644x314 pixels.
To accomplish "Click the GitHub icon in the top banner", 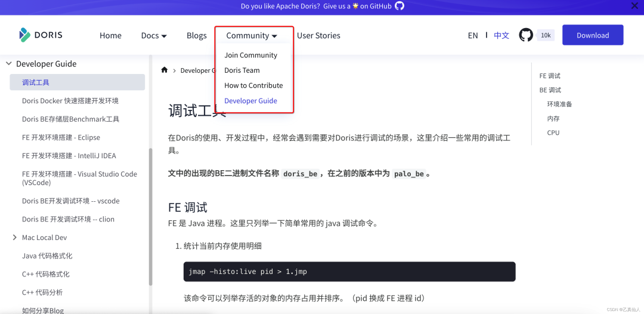I will pos(400,6).
